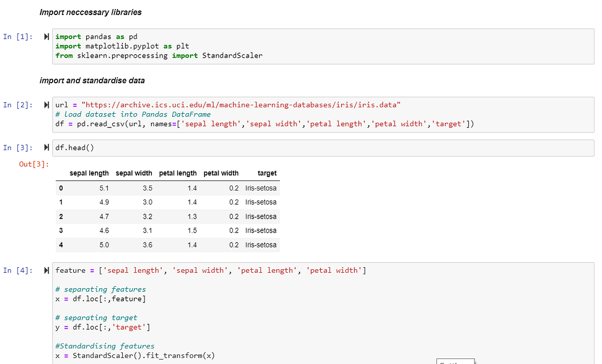This screenshot has width=602, height=364.
Task: Run cell In [3] using its run icon
Action: (x=46, y=147)
